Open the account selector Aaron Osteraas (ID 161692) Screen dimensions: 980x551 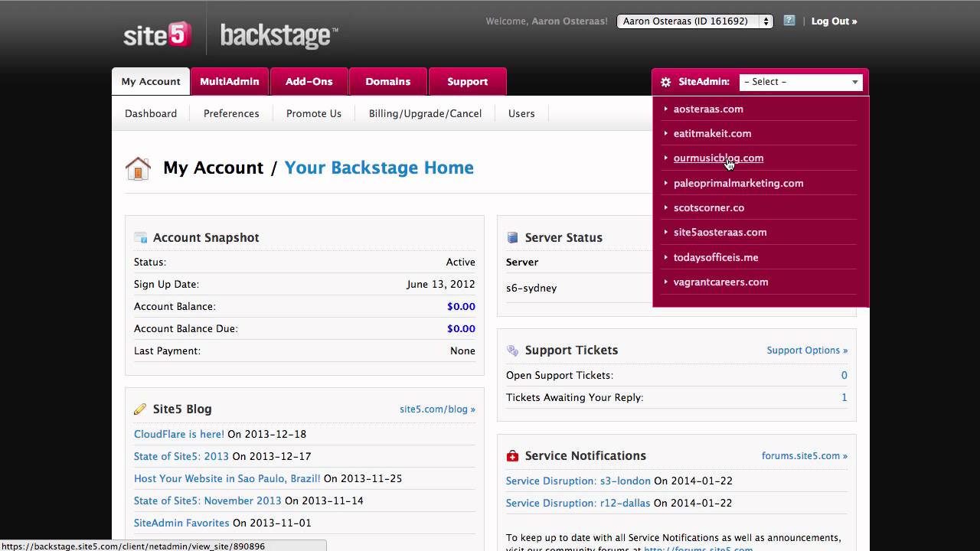click(x=694, y=21)
